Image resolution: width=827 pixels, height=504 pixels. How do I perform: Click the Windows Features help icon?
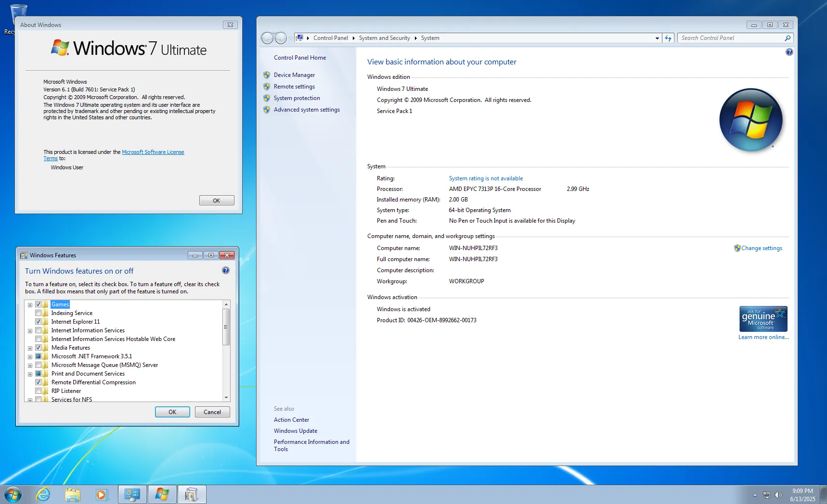(x=226, y=270)
